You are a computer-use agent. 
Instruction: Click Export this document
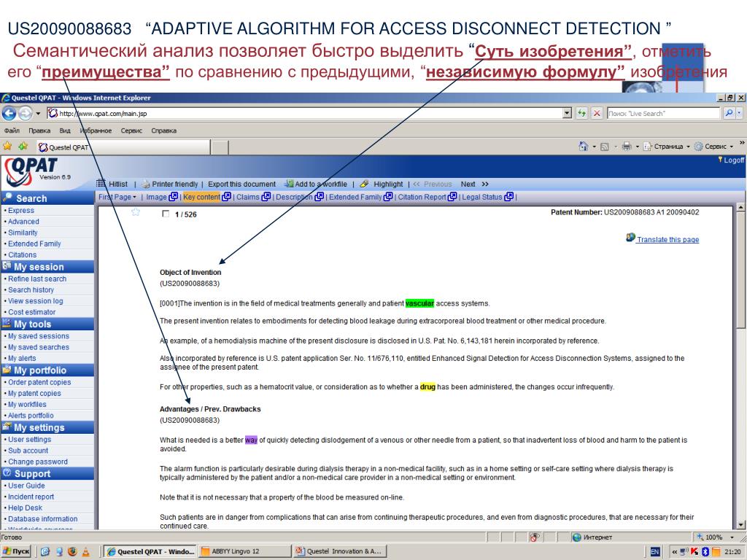point(241,184)
